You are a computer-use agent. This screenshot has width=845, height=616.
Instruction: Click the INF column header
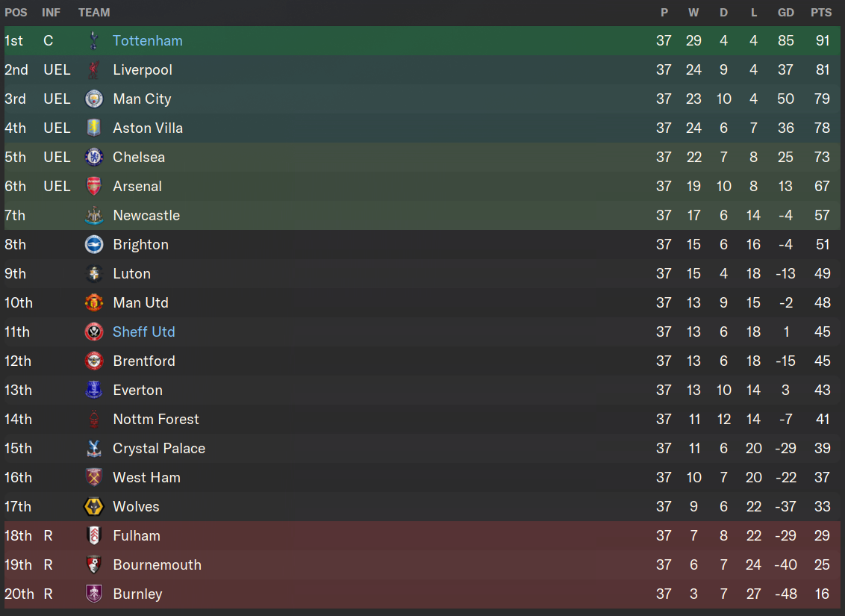pyautogui.click(x=52, y=13)
